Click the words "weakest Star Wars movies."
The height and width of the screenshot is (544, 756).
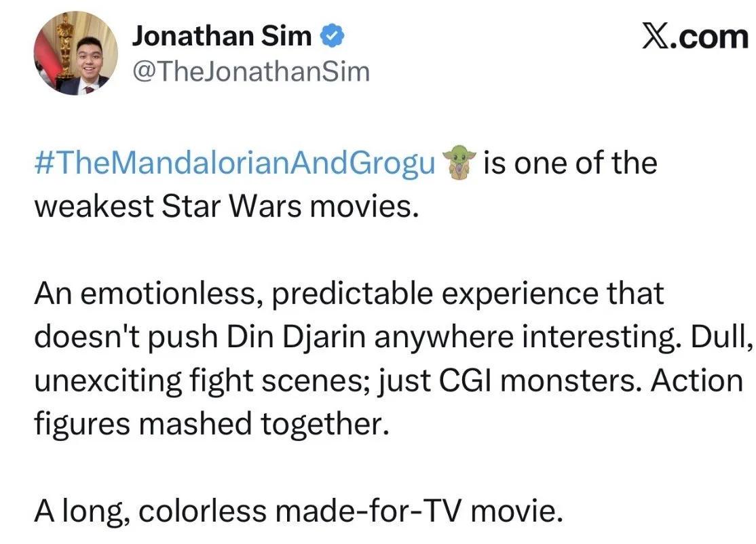(x=227, y=206)
